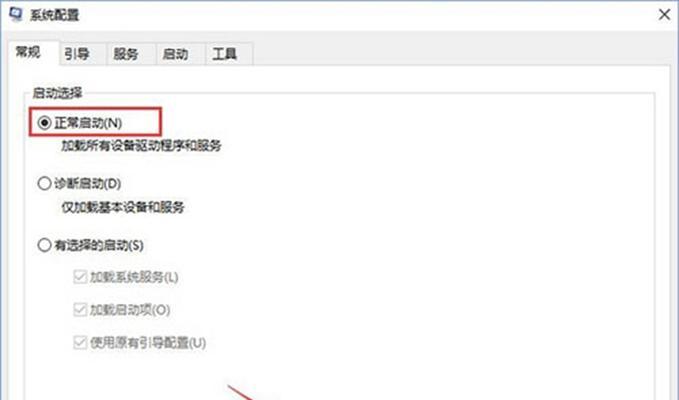Click the 启动选择 group label
The image size is (679, 400).
coord(57,93)
